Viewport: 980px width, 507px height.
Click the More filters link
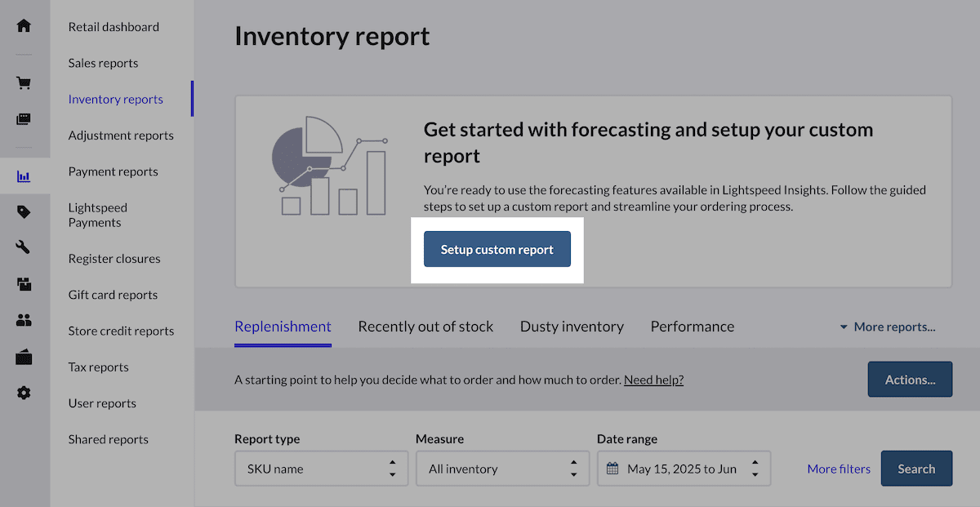(839, 469)
